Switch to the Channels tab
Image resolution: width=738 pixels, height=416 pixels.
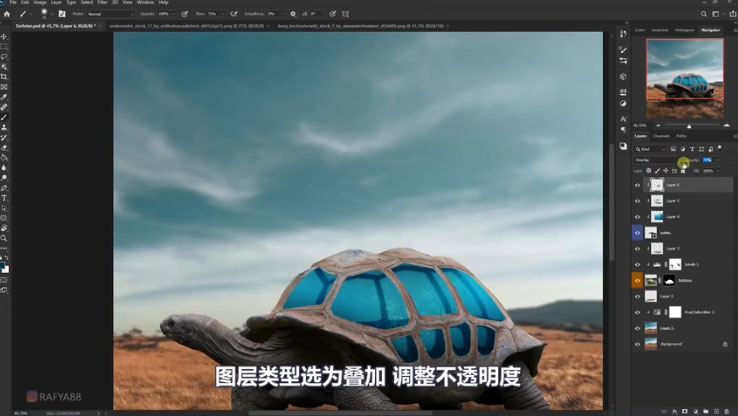click(662, 136)
